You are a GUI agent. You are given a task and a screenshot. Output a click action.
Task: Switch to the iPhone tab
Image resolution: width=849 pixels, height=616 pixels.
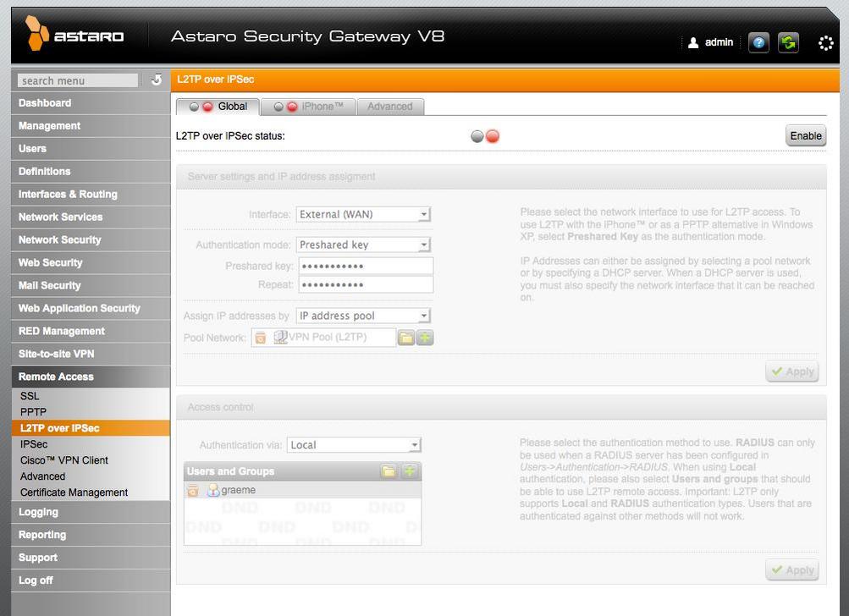point(308,107)
